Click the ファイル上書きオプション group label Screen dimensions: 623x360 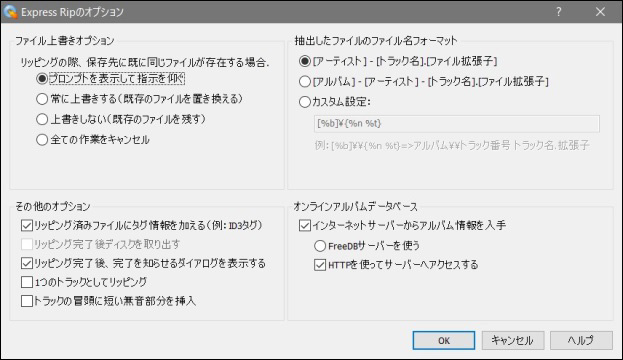coord(65,41)
